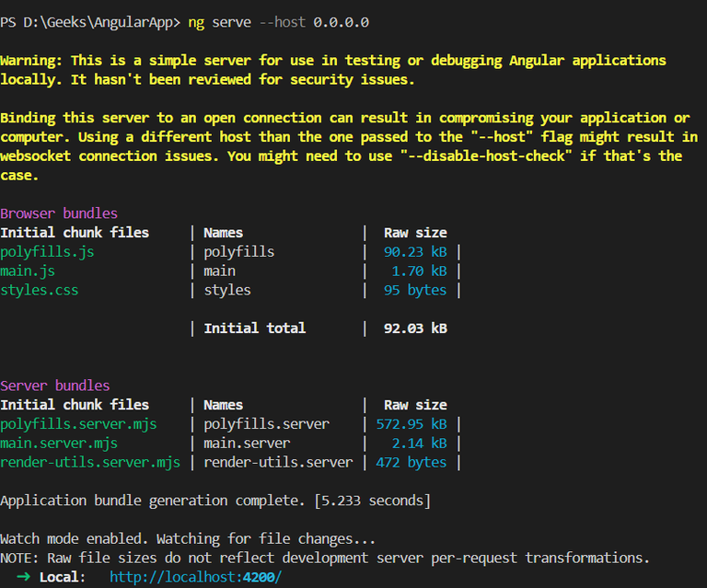Click the Application bundle generation complete line

pyautogui.click(x=215, y=501)
